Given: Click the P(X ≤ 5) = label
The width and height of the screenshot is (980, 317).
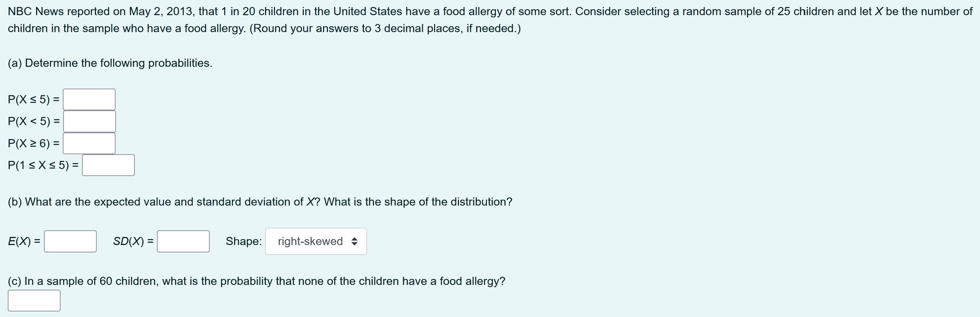Looking at the screenshot, I should pyautogui.click(x=34, y=99).
